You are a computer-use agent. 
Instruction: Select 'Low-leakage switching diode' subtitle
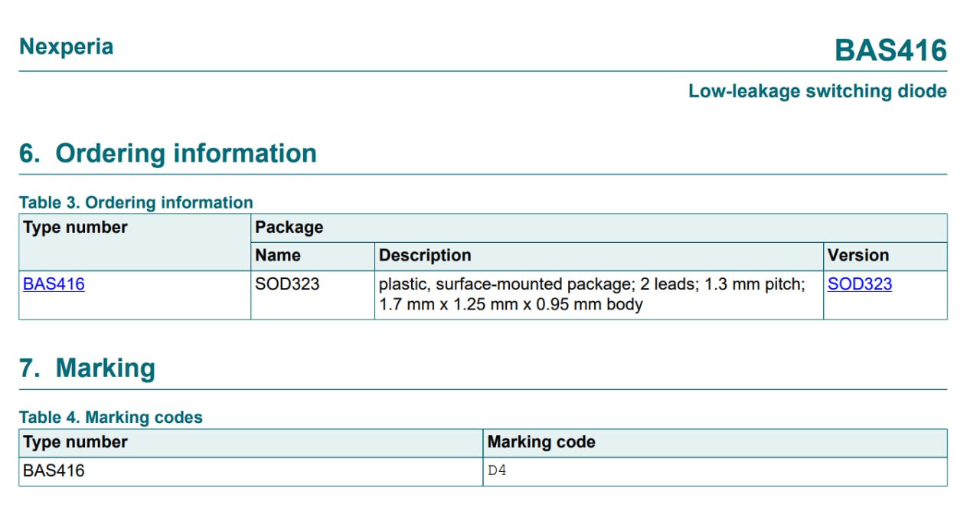point(817,91)
